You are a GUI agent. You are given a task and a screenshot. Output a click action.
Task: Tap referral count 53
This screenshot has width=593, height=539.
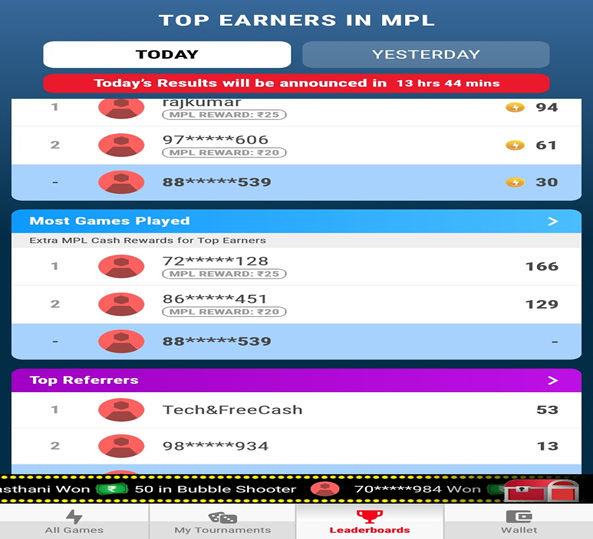click(547, 410)
